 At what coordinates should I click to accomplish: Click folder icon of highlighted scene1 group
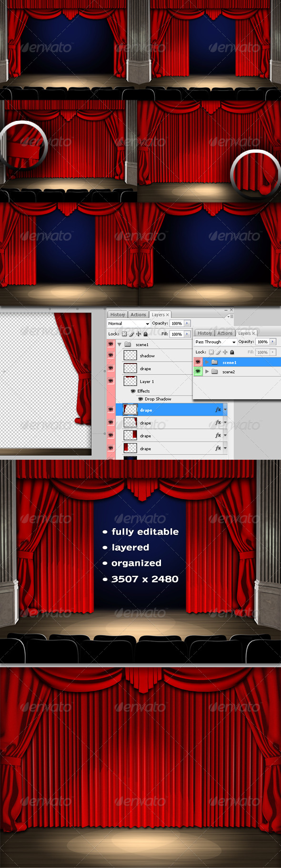click(x=215, y=362)
